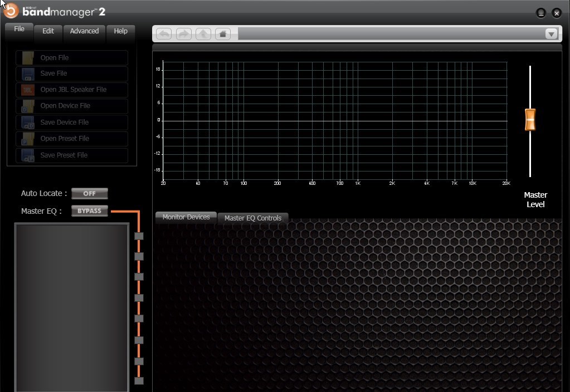Click the home icon in the navigation toolbar
The image size is (570, 392).
[x=222, y=33]
